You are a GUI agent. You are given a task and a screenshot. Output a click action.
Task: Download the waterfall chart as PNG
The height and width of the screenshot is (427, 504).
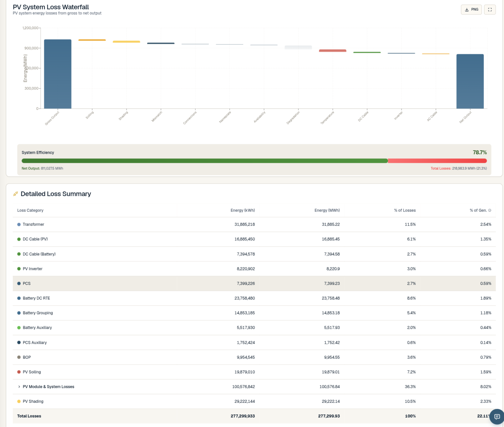pyautogui.click(x=471, y=9)
